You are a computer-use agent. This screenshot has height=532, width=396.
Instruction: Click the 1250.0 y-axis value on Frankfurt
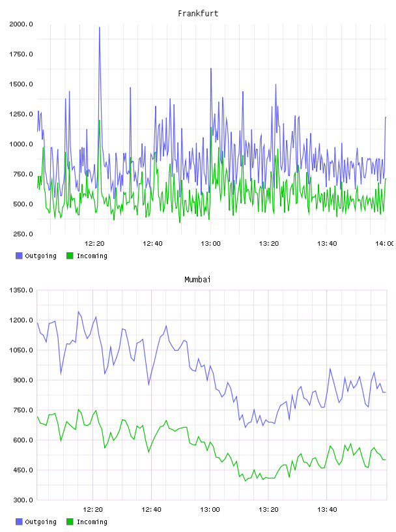(21, 114)
